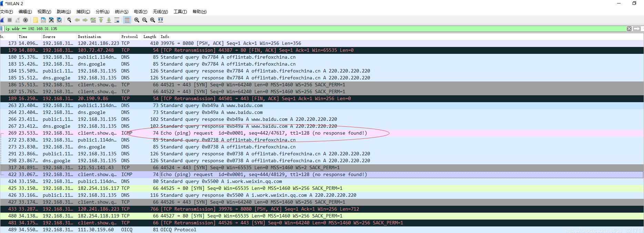
Task: Toggle auto-scroll during live capture
Action: point(117,20)
